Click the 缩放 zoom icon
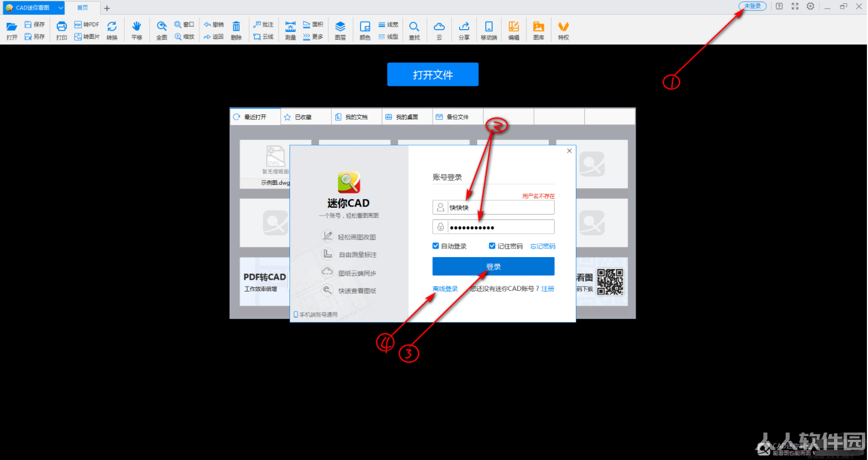Screen dimensions: 868x460 coord(178,37)
